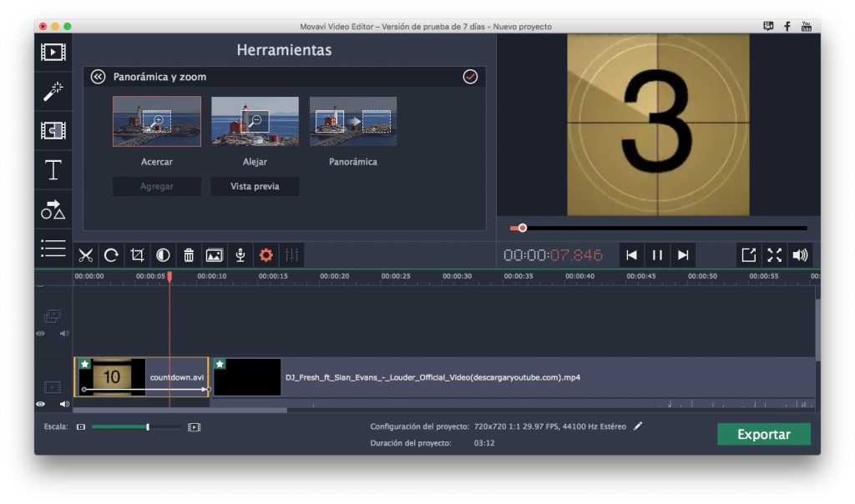This screenshot has width=855, height=504.
Task: Switch preview to full screen
Action: 774,255
